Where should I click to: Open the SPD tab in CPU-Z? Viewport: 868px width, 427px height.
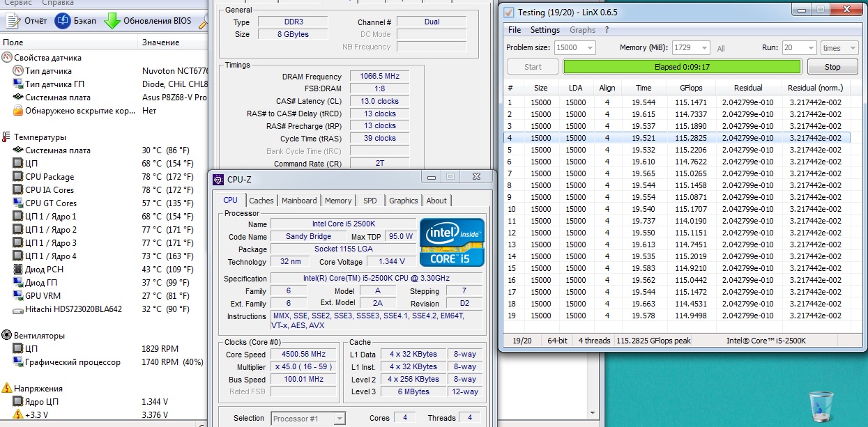pyautogui.click(x=370, y=201)
